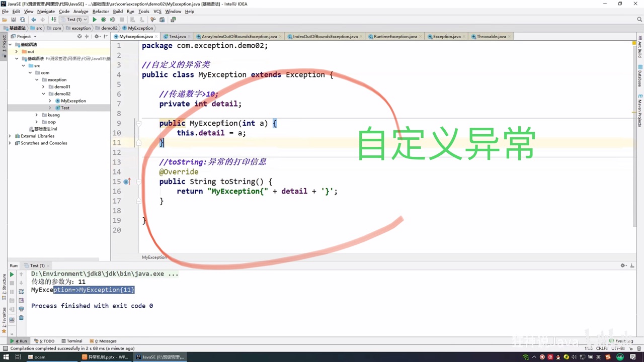Switch to the Throwable.java editor tab

tap(491, 36)
